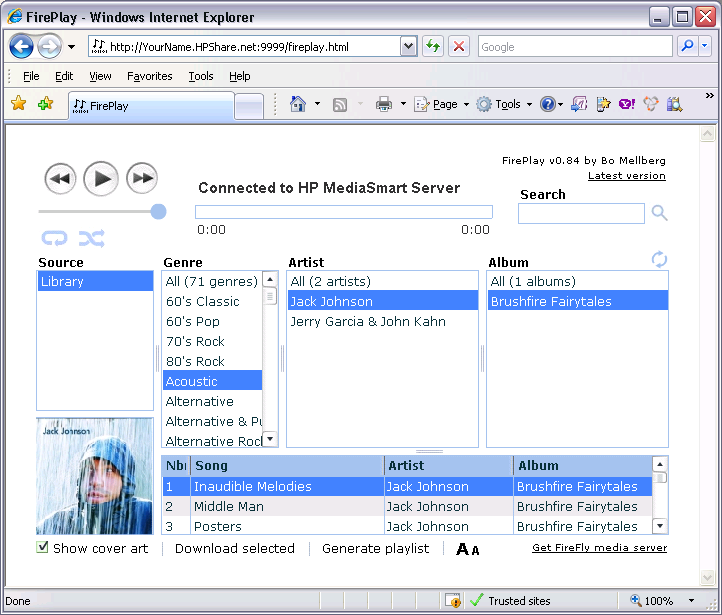Select Jack Johnson in the Artist list

(x=382, y=302)
